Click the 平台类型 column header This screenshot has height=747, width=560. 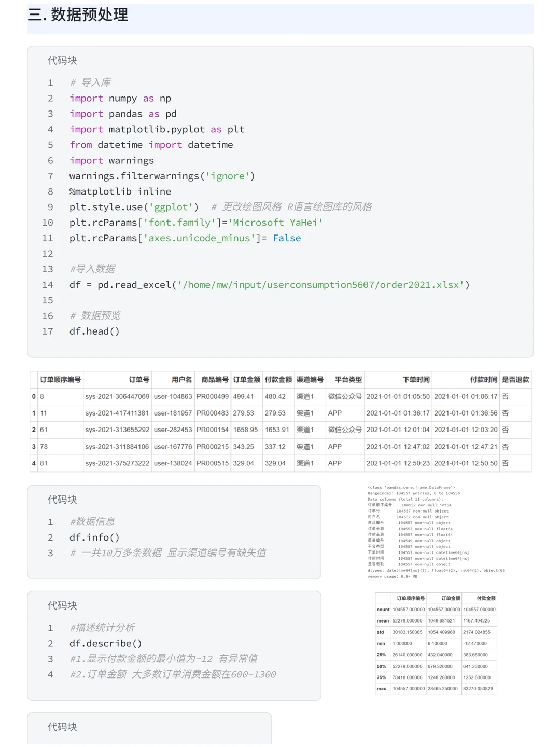348,379
